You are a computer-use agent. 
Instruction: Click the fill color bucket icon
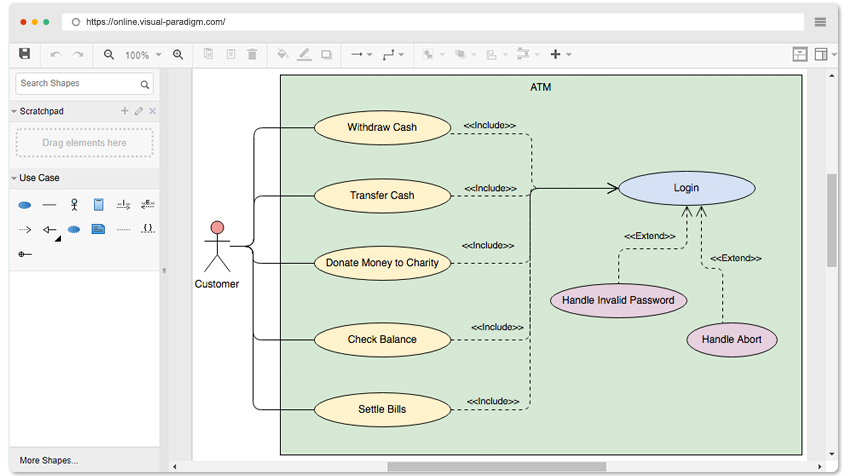[282, 55]
